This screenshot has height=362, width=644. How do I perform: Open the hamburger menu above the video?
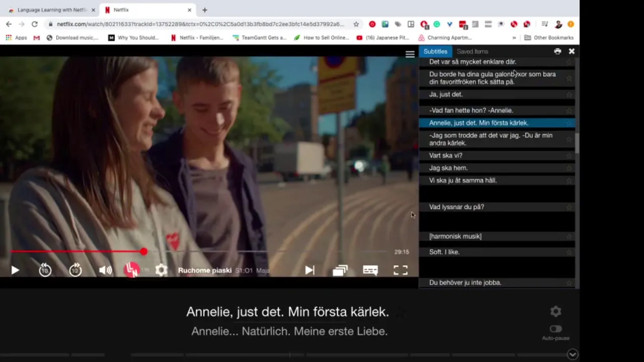click(x=410, y=54)
